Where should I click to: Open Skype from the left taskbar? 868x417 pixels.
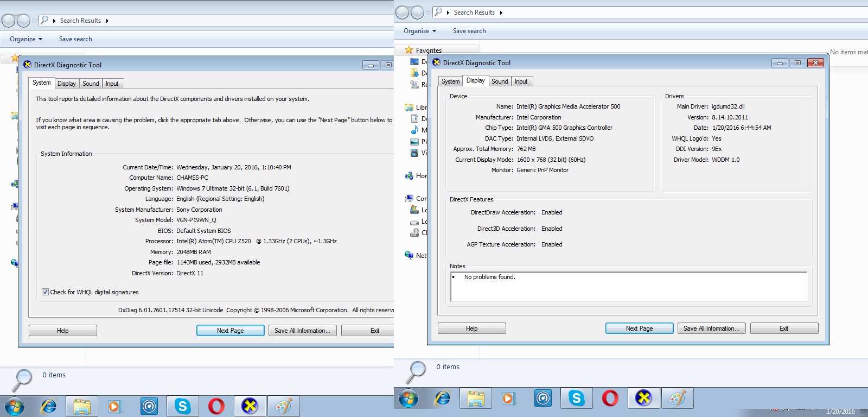pyautogui.click(x=183, y=406)
